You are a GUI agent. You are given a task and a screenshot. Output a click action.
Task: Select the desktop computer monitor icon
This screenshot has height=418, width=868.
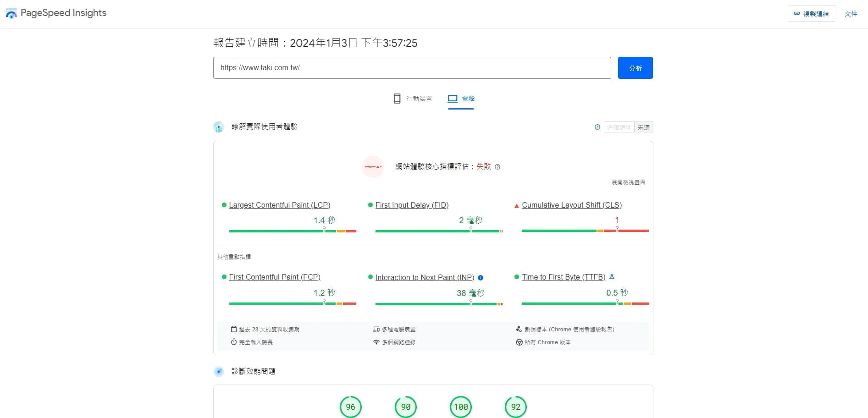point(453,99)
